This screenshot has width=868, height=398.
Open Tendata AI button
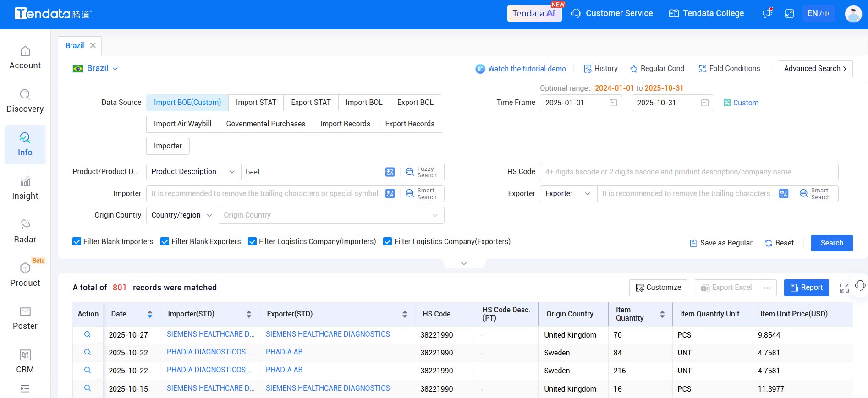pos(534,13)
